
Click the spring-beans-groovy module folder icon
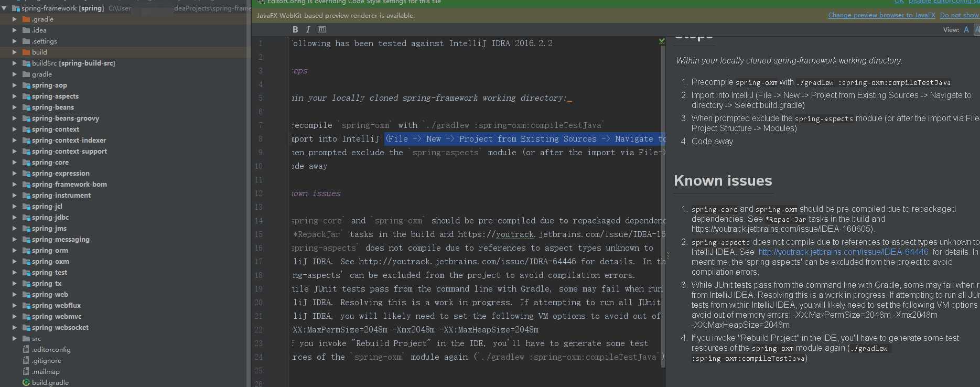coord(26,119)
